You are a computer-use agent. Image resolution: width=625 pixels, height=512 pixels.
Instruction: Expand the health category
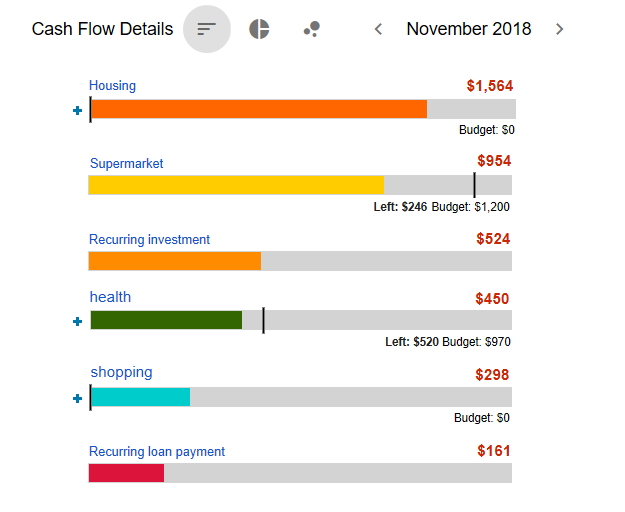[78, 321]
